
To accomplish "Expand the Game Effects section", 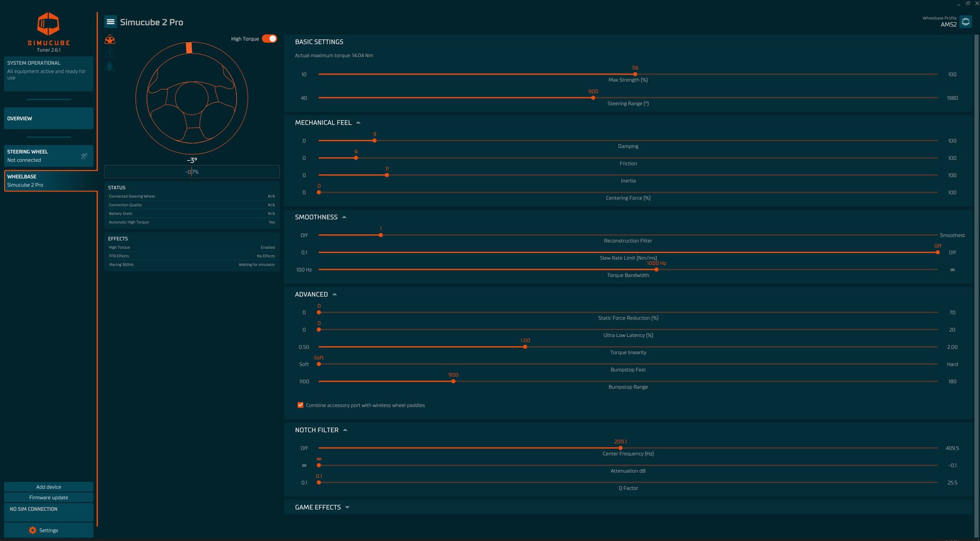I will (348, 507).
